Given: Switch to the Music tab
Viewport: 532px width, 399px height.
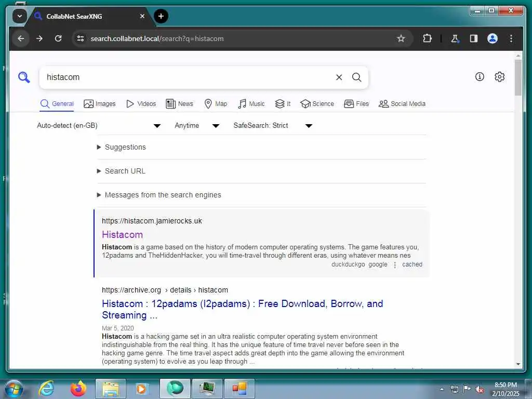Looking at the screenshot, I should click(251, 104).
